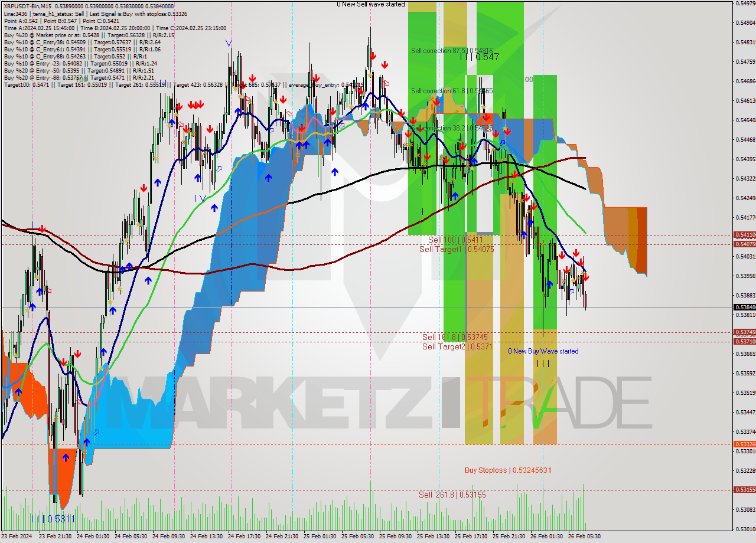
Task: Click 'Buy Stoploss | 0.53245631' label
Action: pyautogui.click(x=508, y=470)
